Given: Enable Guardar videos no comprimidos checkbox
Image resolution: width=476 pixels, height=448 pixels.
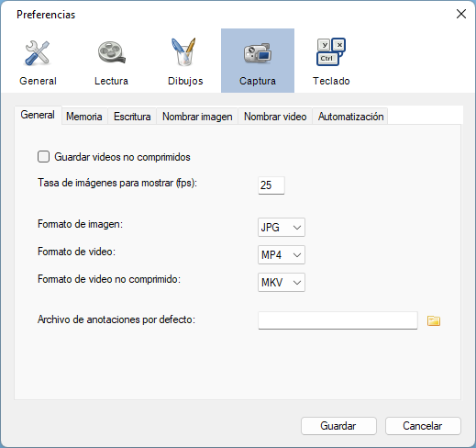Looking at the screenshot, I should pos(43,157).
